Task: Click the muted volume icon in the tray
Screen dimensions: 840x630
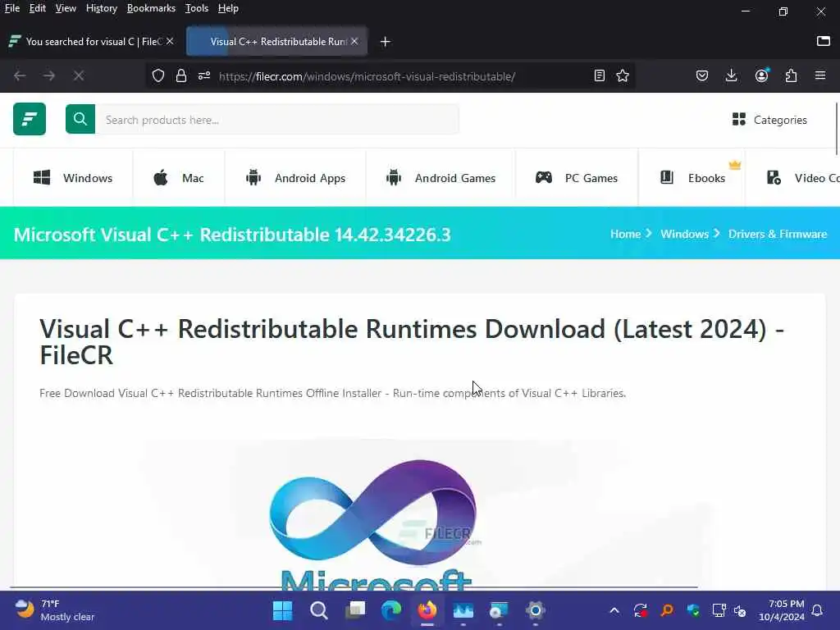Action: [x=741, y=610]
